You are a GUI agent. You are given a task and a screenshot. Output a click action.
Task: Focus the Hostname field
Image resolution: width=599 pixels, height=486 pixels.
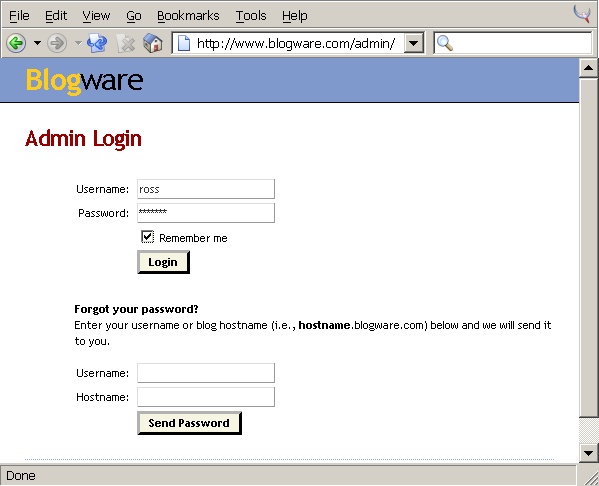pyautogui.click(x=206, y=397)
